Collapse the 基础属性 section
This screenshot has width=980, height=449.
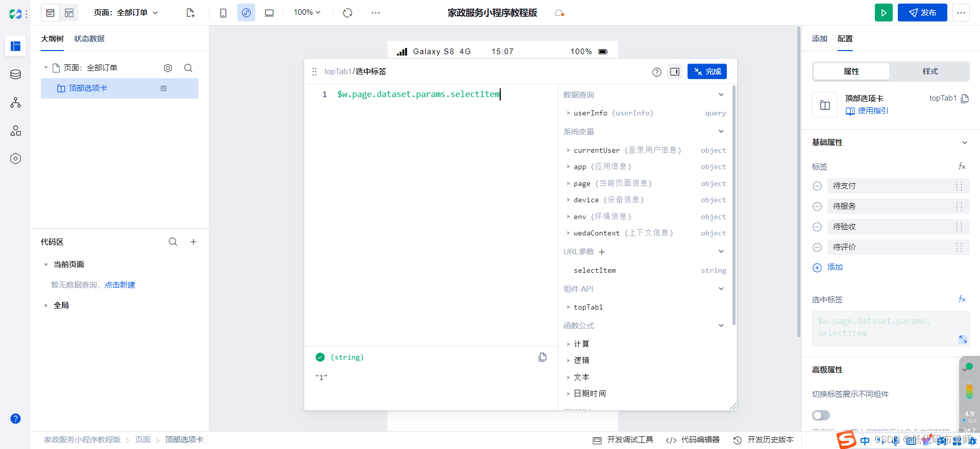pos(965,143)
